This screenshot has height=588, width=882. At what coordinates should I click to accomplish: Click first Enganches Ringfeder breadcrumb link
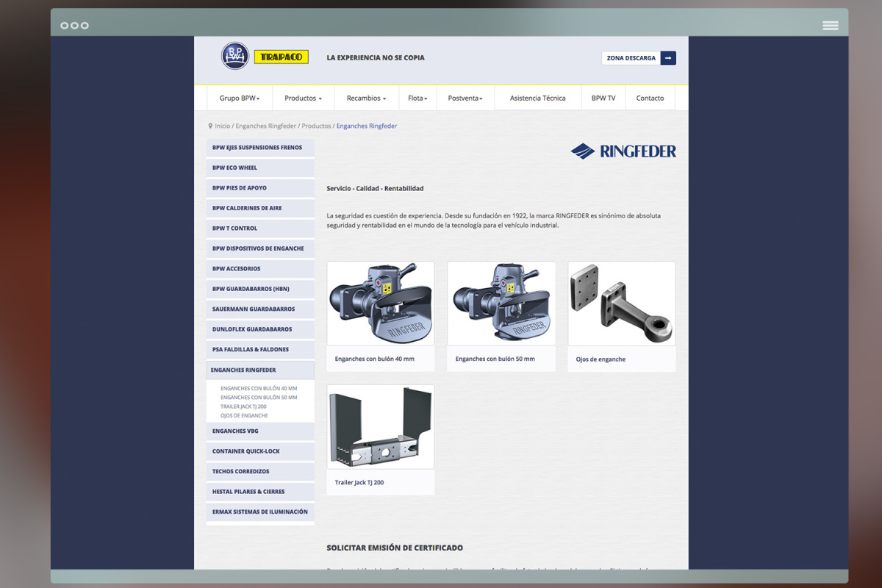pos(265,126)
